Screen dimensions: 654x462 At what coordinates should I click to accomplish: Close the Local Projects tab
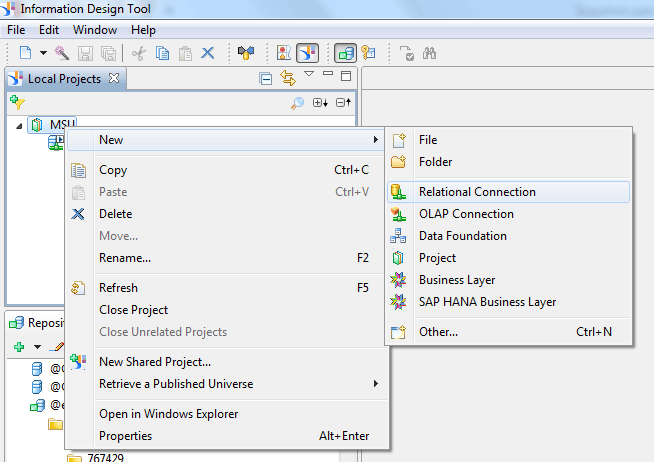pyautogui.click(x=113, y=78)
